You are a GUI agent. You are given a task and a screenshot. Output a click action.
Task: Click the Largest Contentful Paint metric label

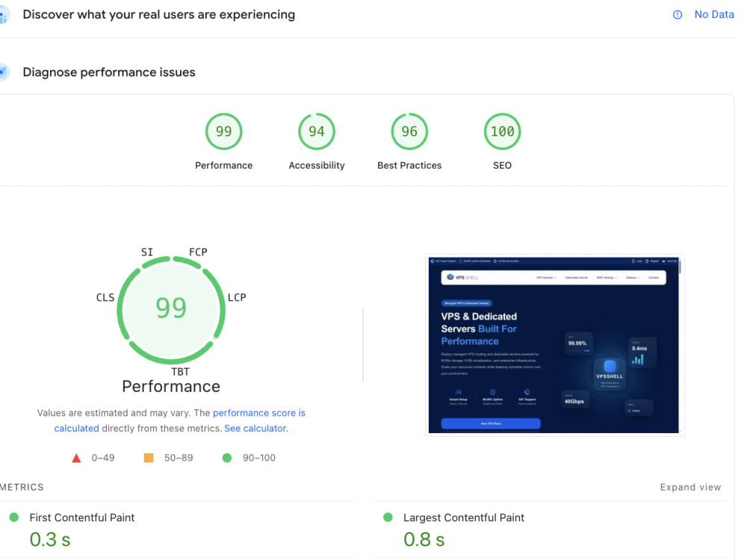464,517
